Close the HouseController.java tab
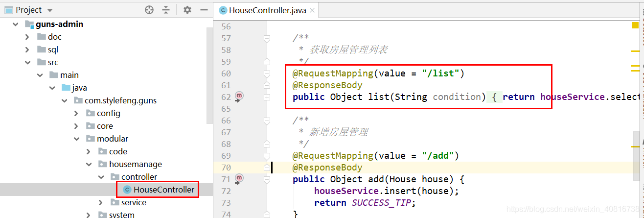The width and height of the screenshot is (644, 218). point(312,10)
